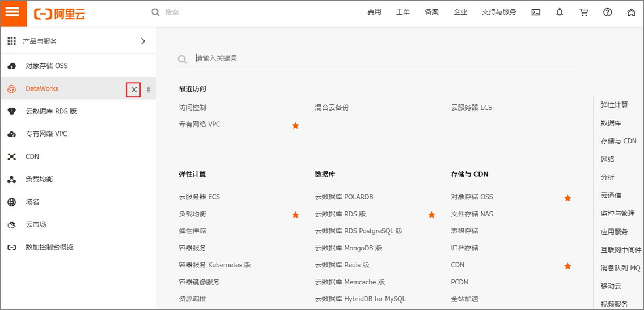Click the 专有网络 VPC sidebar icon

(12, 134)
